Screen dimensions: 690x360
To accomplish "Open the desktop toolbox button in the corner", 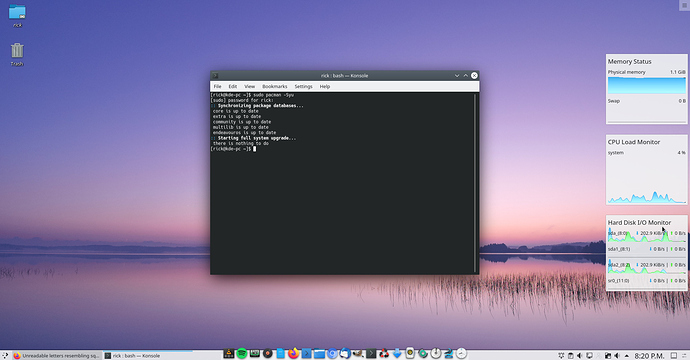I will 684,5.
